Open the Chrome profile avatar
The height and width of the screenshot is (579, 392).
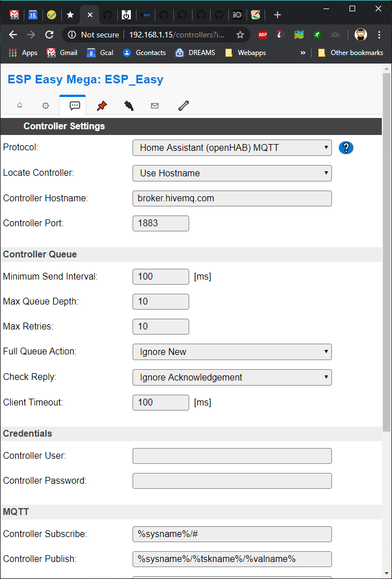[x=361, y=35]
